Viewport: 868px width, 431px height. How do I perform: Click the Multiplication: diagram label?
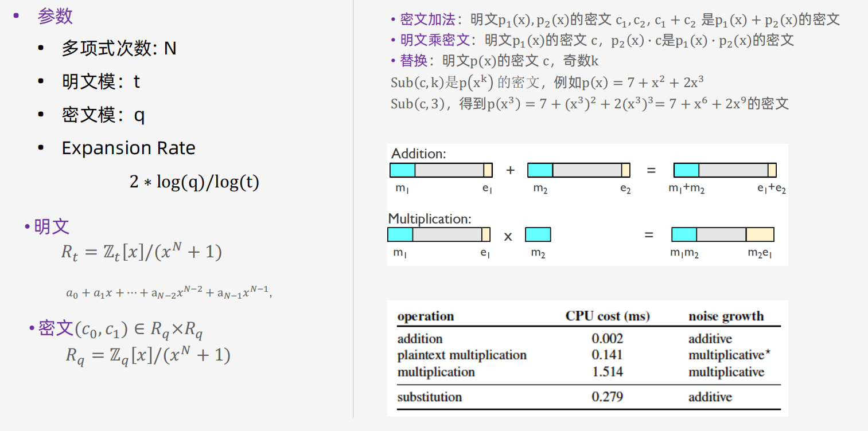pyautogui.click(x=430, y=219)
